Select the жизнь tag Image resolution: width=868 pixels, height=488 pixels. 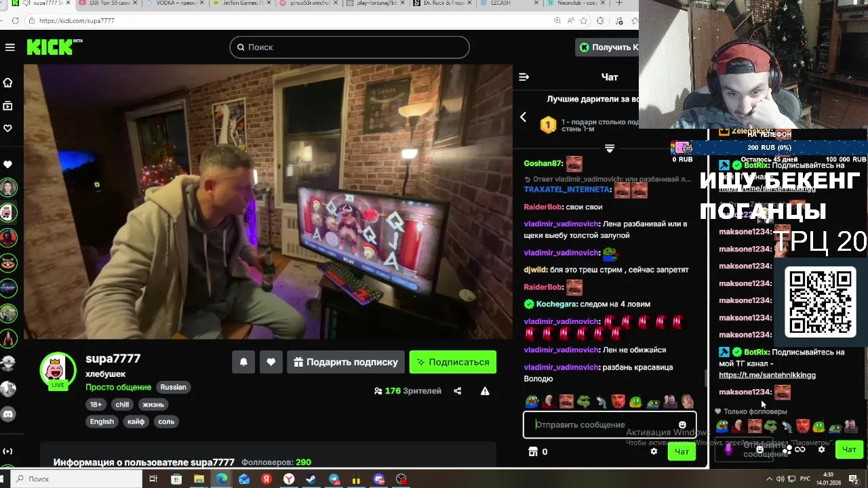pos(153,405)
